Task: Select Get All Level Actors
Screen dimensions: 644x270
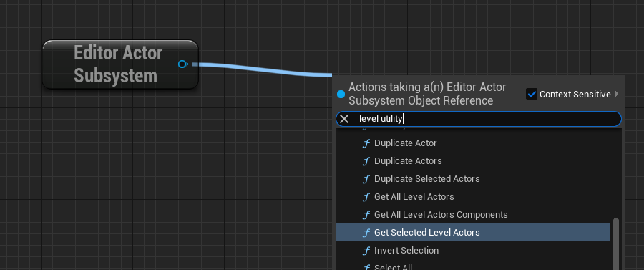Action: pos(473,197)
